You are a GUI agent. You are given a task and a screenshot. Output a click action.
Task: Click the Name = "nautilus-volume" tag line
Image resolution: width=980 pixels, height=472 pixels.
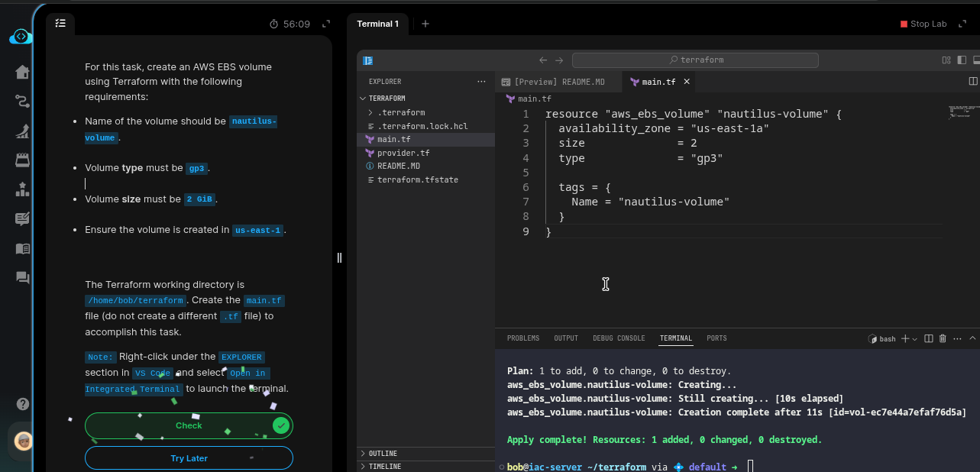coord(651,202)
